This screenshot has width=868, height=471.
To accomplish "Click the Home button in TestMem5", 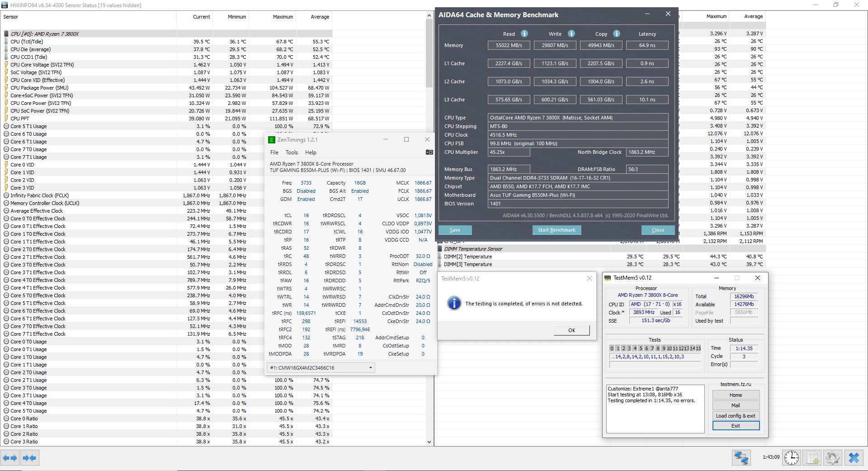I will [736, 395].
